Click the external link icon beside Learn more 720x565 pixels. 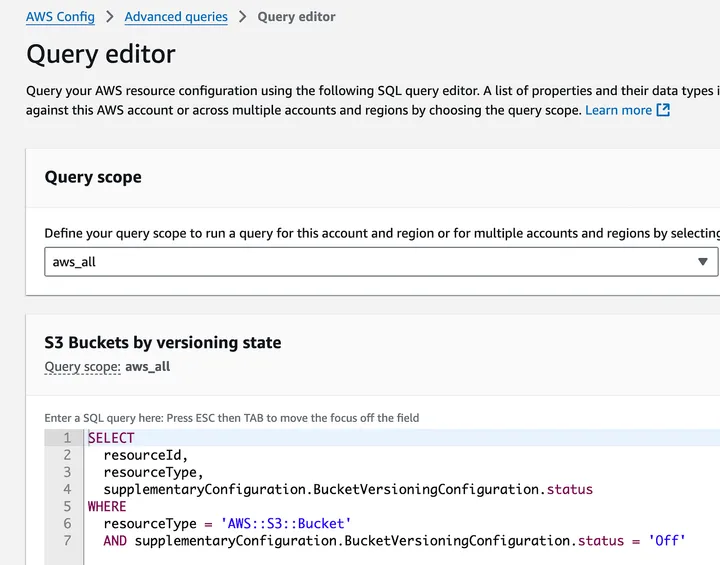[663, 110]
